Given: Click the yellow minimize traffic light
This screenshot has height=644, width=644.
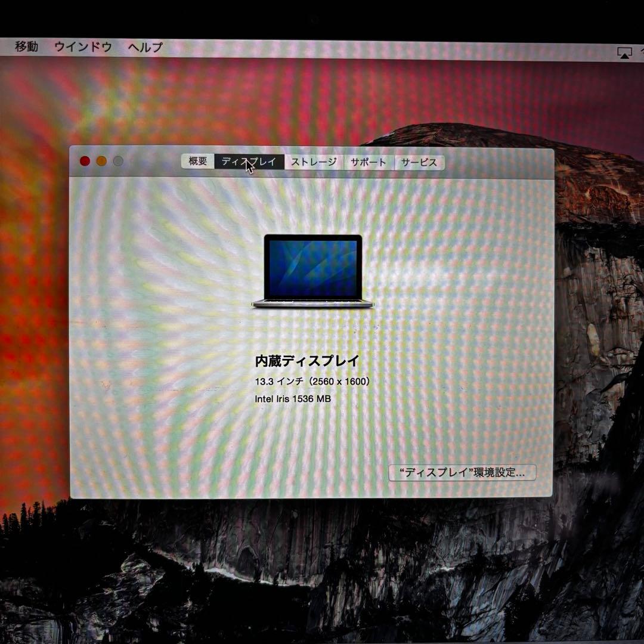Looking at the screenshot, I should point(101,160).
